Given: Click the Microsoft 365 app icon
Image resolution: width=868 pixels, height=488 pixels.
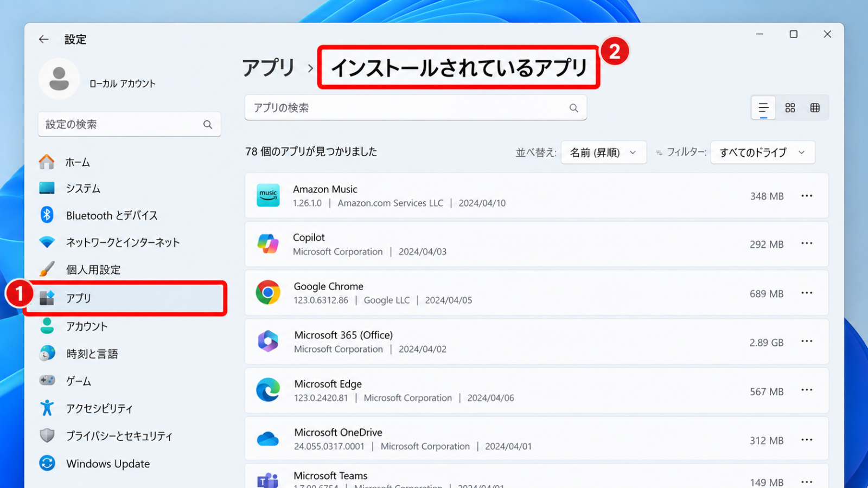Looking at the screenshot, I should coord(268,342).
